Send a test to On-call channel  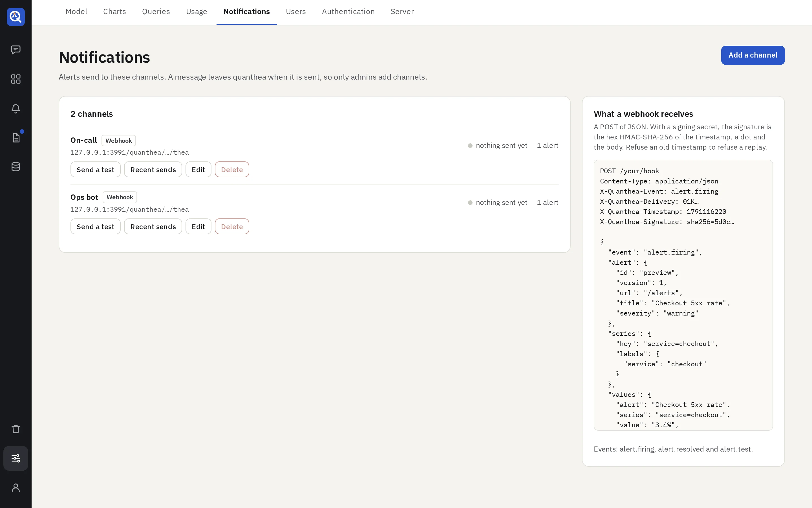(95, 170)
